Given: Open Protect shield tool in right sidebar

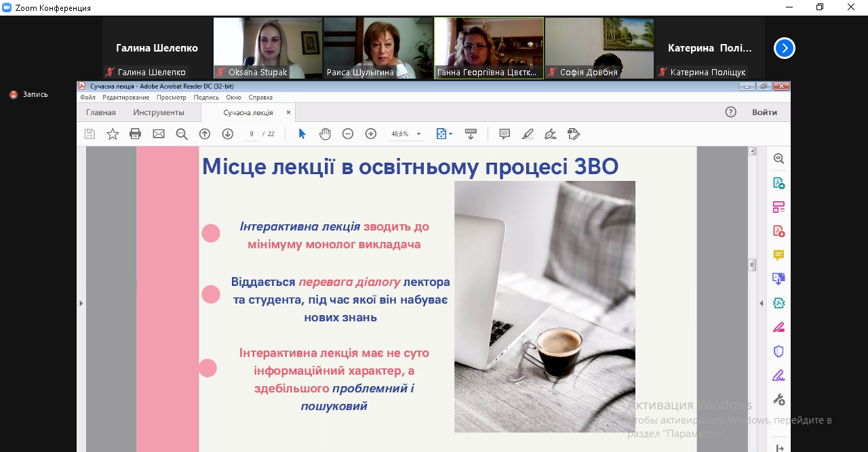Looking at the screenshot, I should point(778,351).
